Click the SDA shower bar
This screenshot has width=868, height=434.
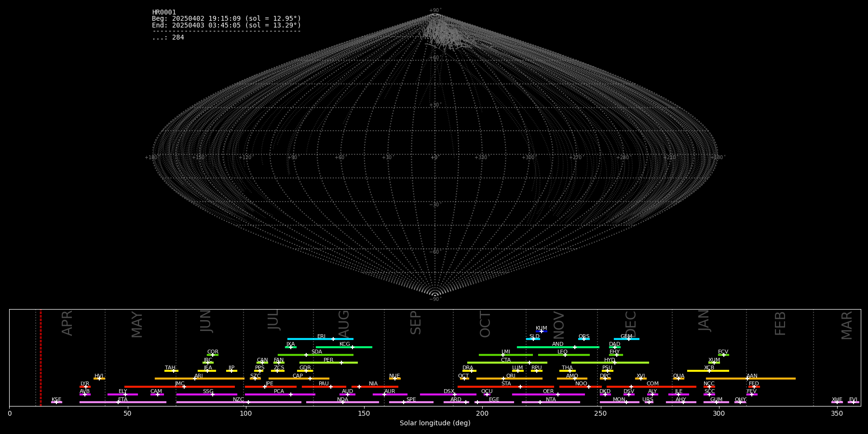(315, 355)
